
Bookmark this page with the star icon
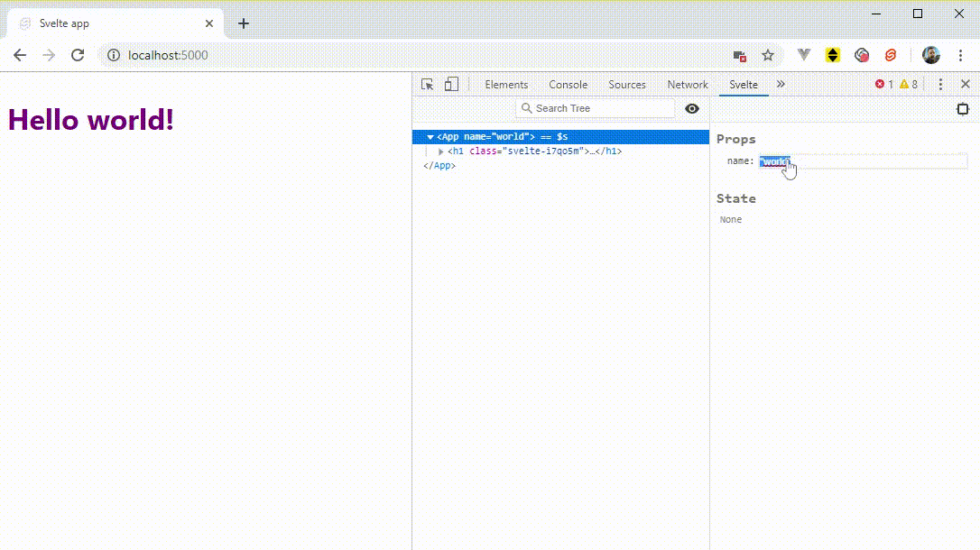(x=768, y=55)
